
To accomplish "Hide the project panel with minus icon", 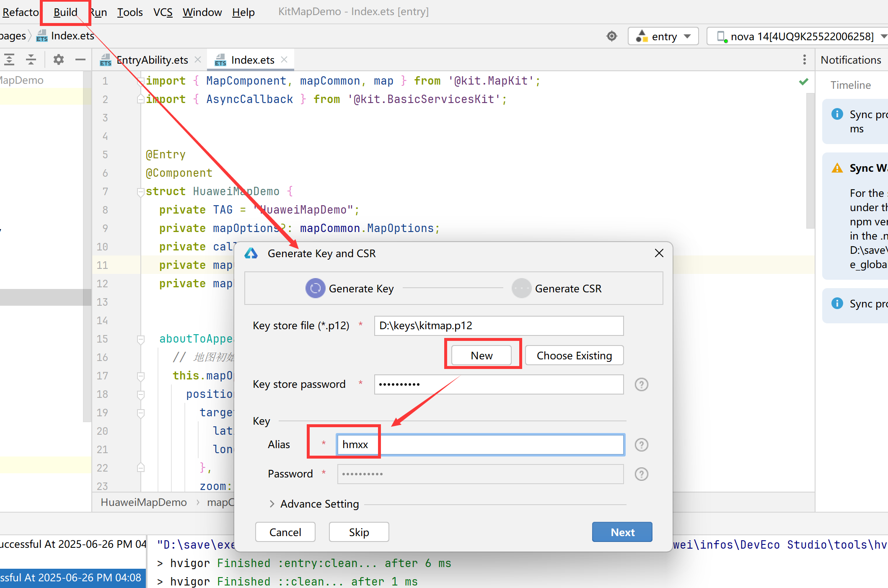I will point(80,60).
